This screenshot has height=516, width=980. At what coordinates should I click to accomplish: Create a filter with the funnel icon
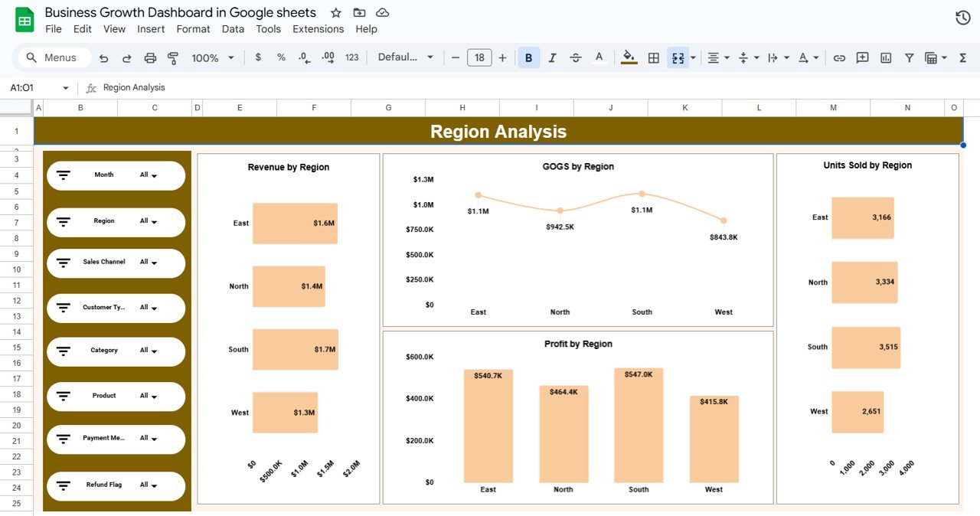pos(908,57)
